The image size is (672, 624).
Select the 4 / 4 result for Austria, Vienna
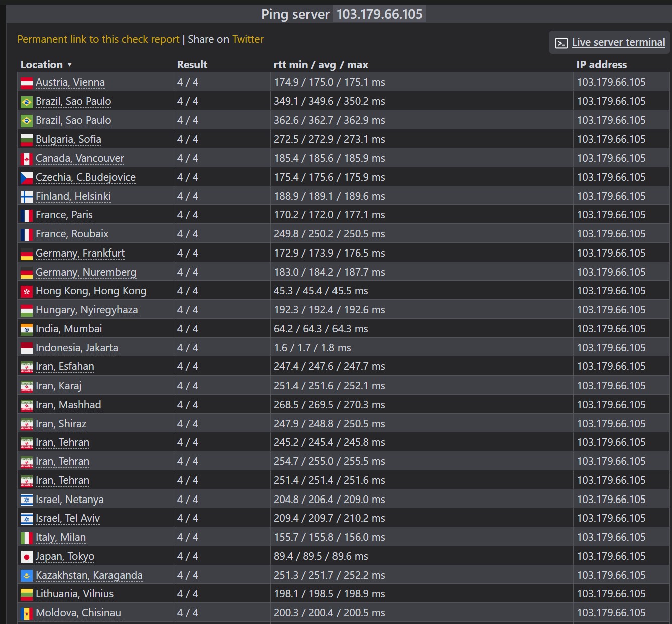coord(188,82)
